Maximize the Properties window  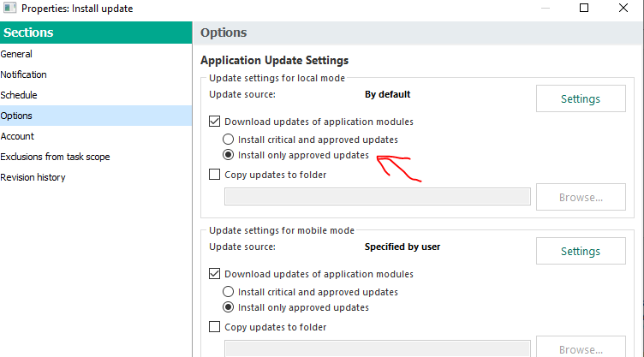click(x=584, y=8)
